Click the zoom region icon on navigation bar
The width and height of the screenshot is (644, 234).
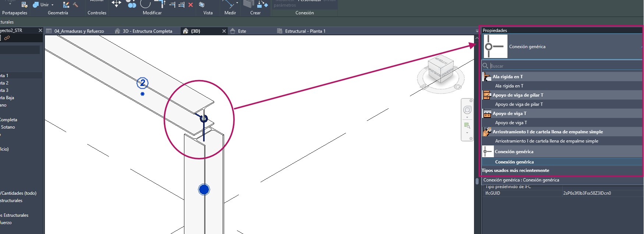coord(467,126)
